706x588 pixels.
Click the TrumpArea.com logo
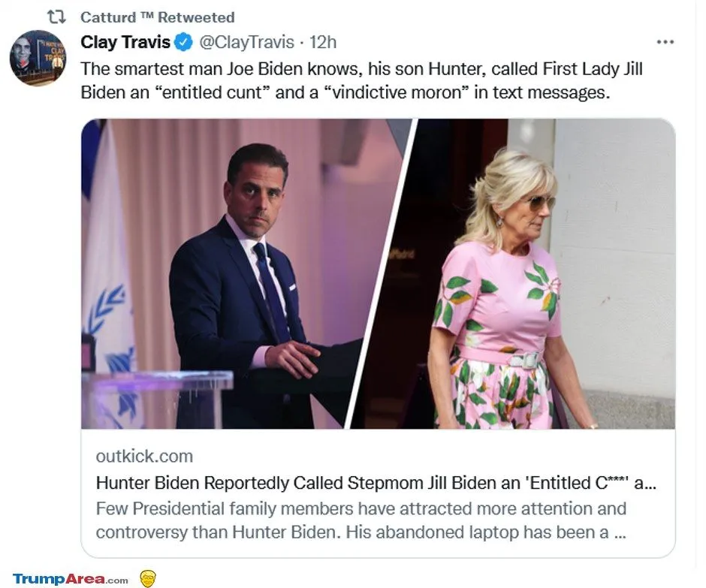click(x=71, y=579)
